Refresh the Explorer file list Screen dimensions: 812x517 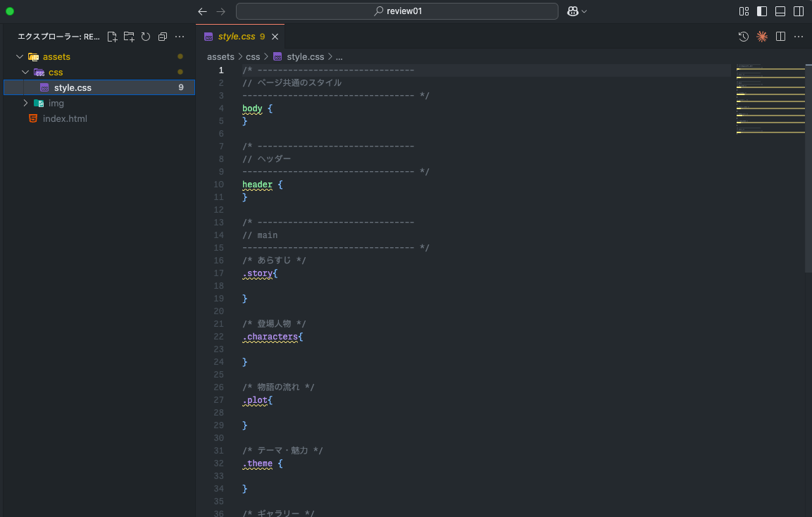click(146, 37)
